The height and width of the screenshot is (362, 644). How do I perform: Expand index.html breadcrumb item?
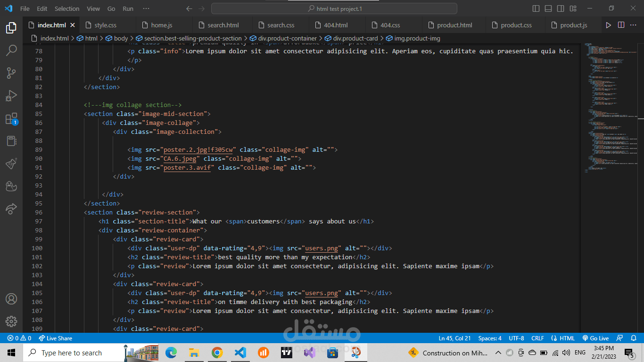click(50, 38)
